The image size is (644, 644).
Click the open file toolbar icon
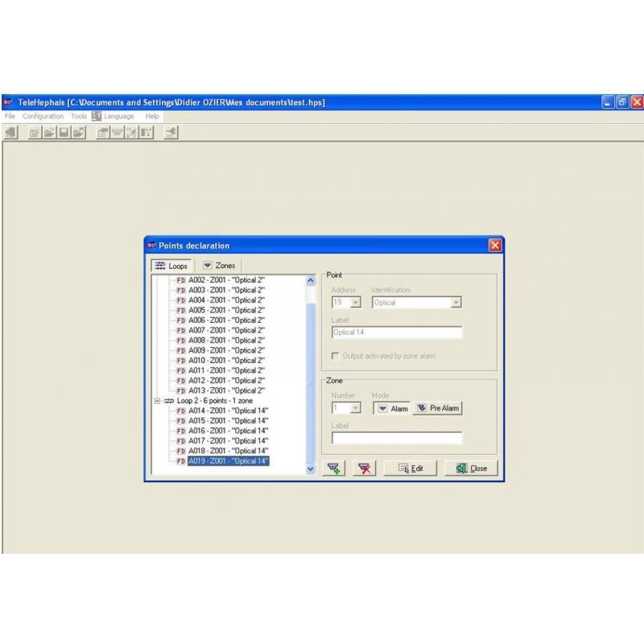[49, 133]
